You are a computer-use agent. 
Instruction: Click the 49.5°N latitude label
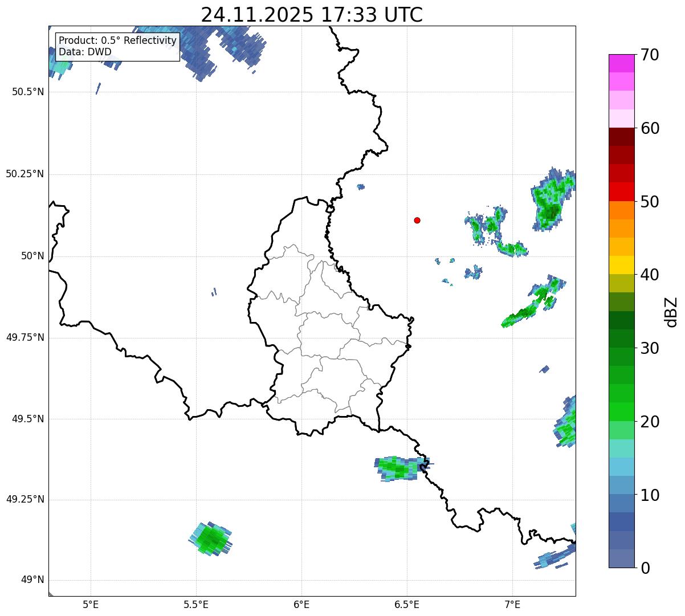(x=28, y=419)
